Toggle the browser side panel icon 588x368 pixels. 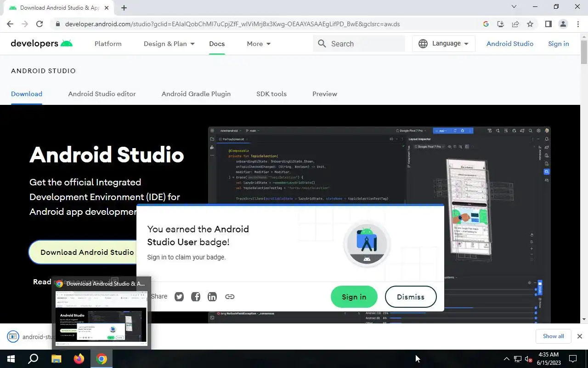[548, 24]
